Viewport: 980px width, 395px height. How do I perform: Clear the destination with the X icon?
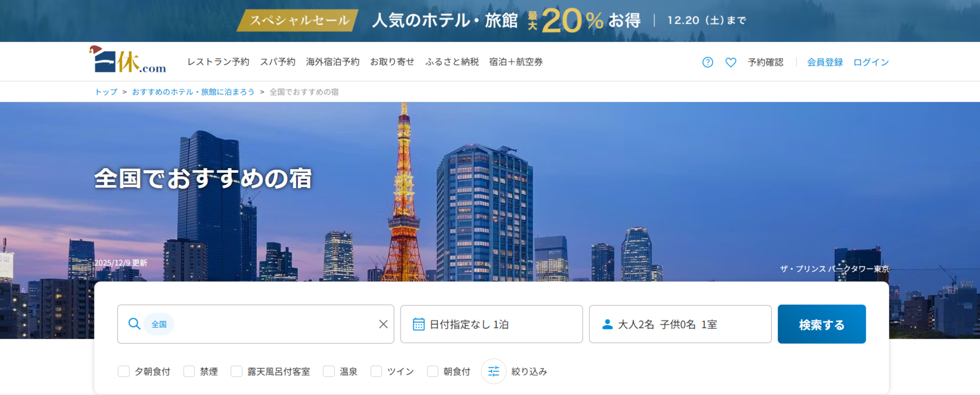[x=383, y=324]
